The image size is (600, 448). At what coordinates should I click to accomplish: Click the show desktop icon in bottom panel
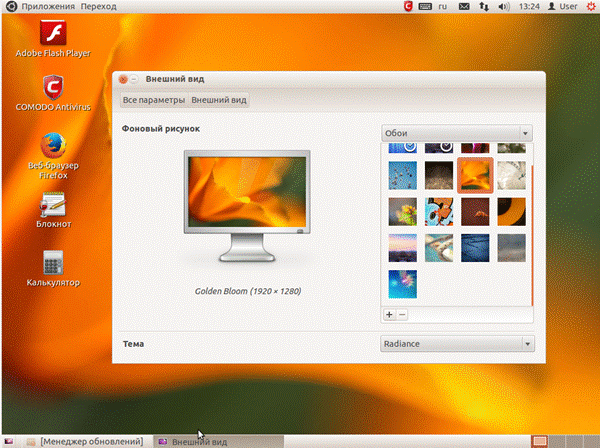pyautogui.click(x=8, y=441)
